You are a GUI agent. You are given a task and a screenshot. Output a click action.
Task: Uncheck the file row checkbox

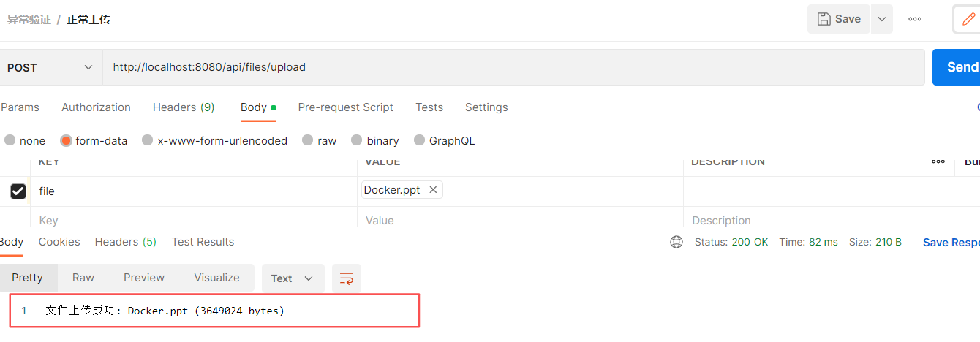(18, 191)
